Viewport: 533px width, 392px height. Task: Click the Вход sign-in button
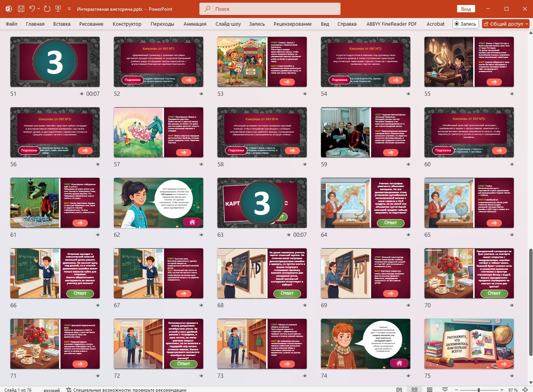pyautogui.click(x=466, y=9)
